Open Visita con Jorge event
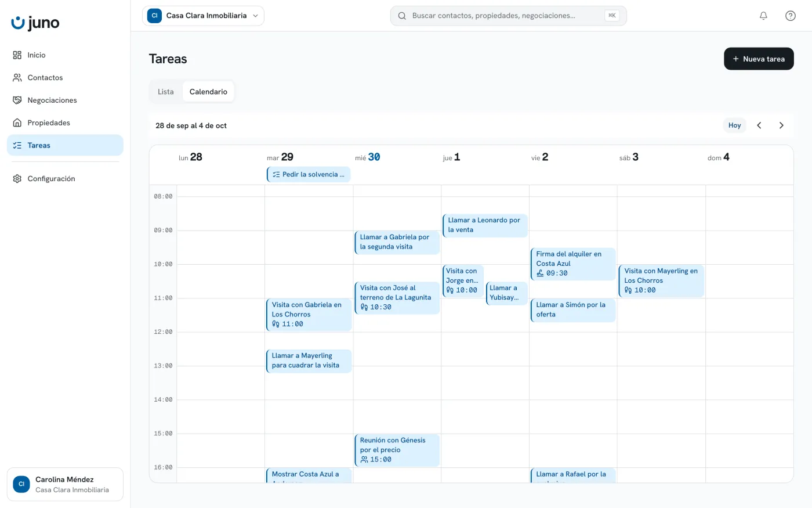 pos(463,280)
